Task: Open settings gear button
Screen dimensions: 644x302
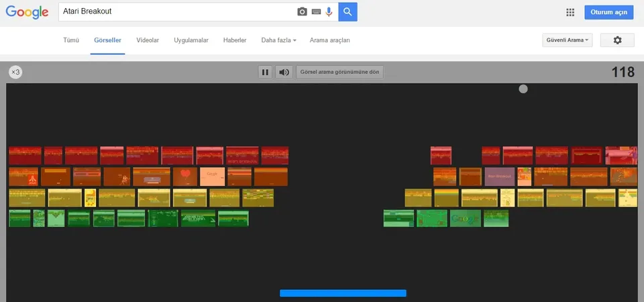Action: point(617,40)
